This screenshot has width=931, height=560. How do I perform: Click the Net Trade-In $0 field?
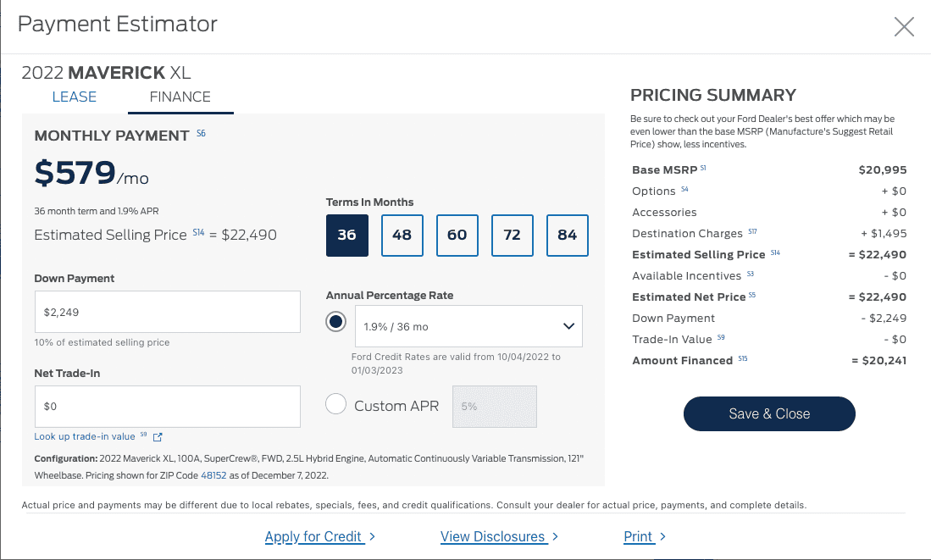click(168, 406)
